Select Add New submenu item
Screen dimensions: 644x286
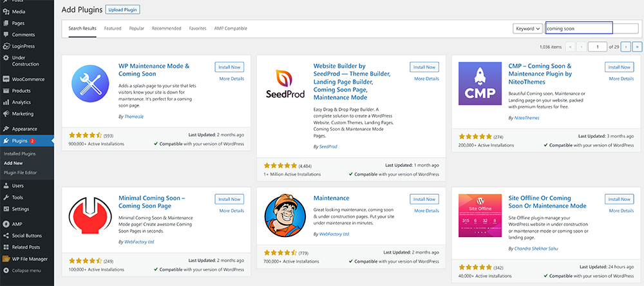[x=13, y=163]
